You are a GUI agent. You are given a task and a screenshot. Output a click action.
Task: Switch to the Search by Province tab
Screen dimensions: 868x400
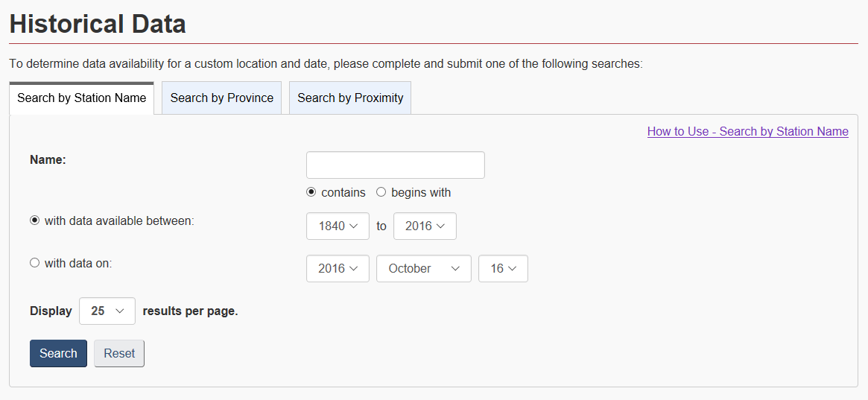pos(221,98)
